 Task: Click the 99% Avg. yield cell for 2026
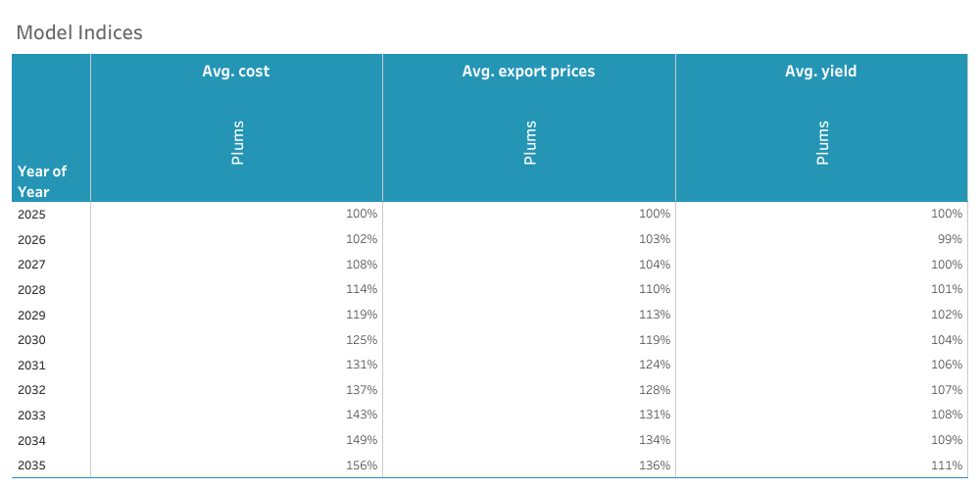pyautogui.click(x=951, y=239)
